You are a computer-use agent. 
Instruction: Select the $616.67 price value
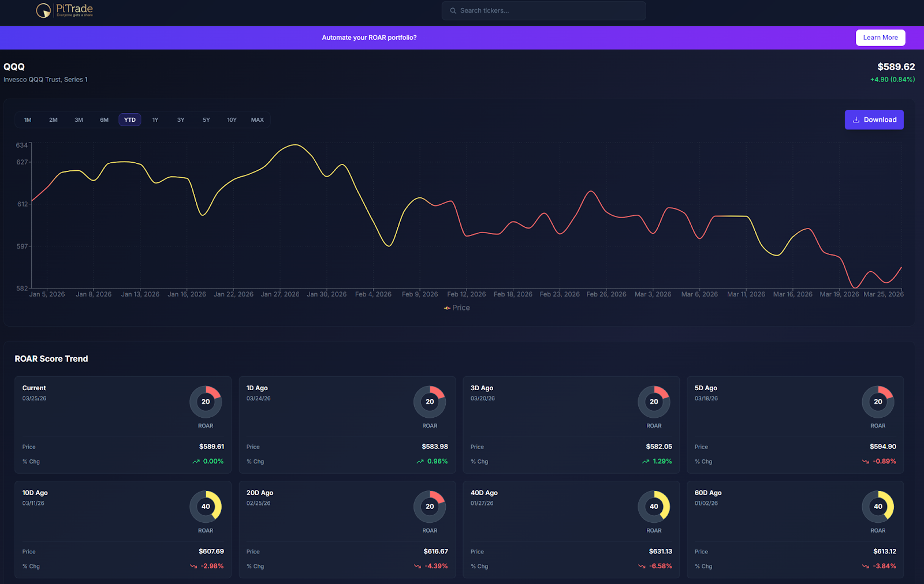[436, 552]
